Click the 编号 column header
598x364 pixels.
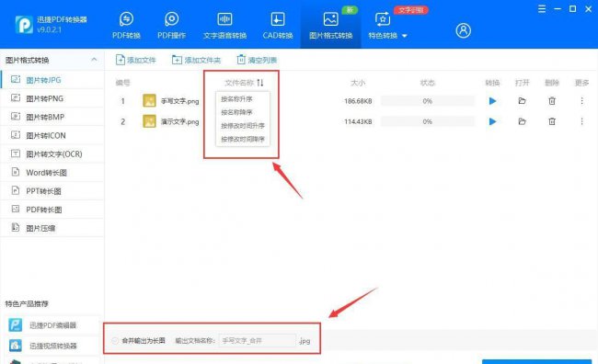(x=122, y=83)
